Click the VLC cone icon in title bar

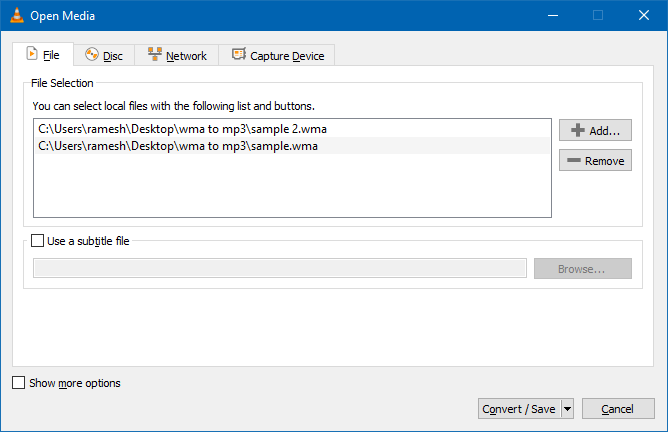click(17, 15)
